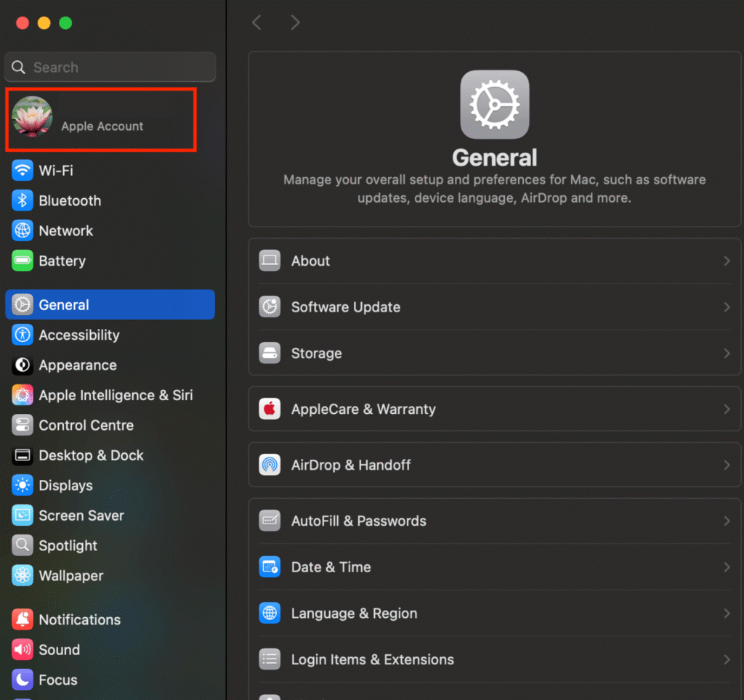This screenshot has height=700, width=744.
Task: Open Date & Time row chevron
Action: point(727,567)
